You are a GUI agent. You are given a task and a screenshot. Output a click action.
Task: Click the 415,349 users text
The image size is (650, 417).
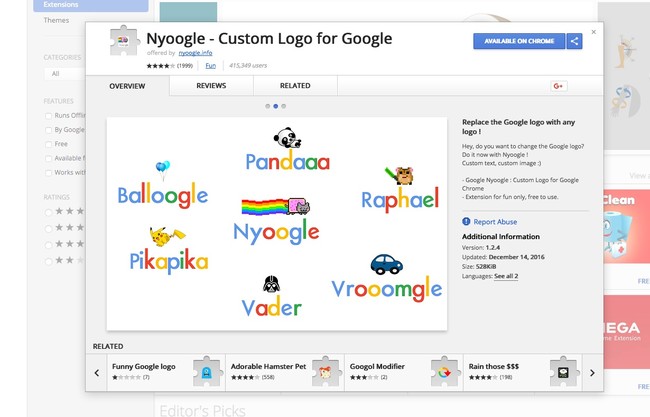248,65
